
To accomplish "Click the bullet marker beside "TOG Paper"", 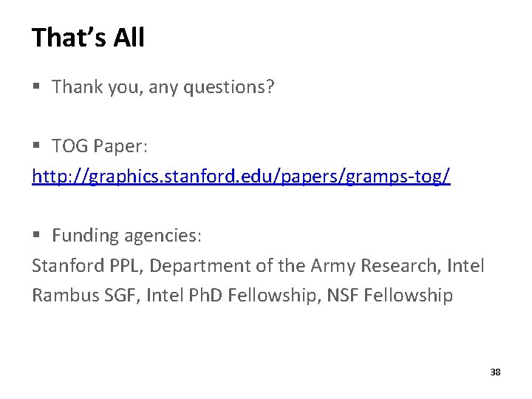I will 36,146.
